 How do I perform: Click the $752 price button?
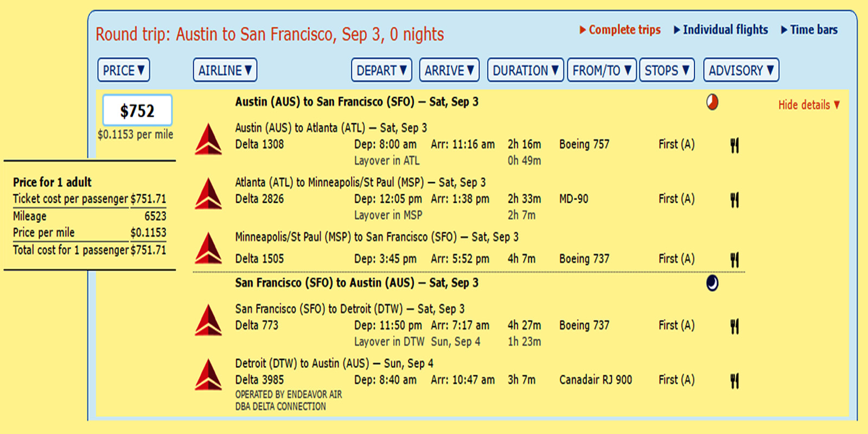pyautogui.click(x=137, y=111)
